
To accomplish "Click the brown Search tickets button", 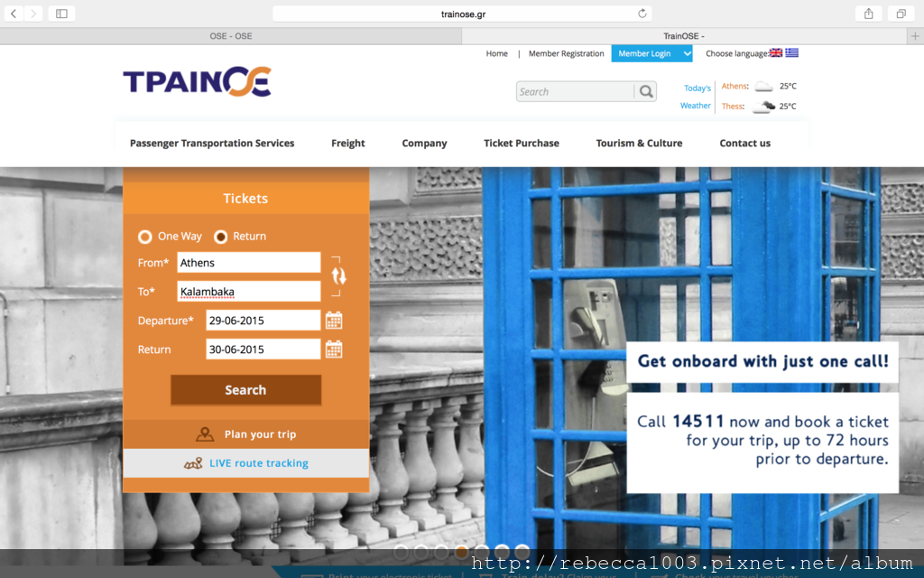I will [x=245, y=390].
